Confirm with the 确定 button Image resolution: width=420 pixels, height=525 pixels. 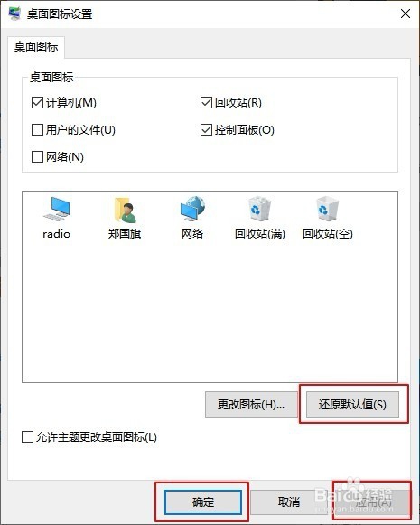[x=203, y=502]
